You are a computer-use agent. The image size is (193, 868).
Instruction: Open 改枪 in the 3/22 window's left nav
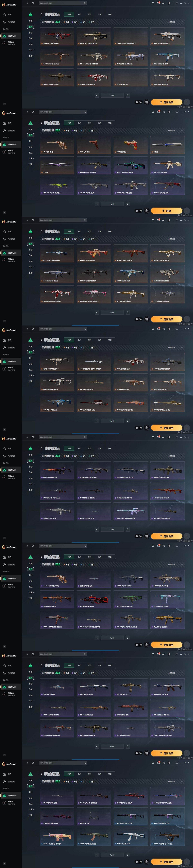click(30, 381)
